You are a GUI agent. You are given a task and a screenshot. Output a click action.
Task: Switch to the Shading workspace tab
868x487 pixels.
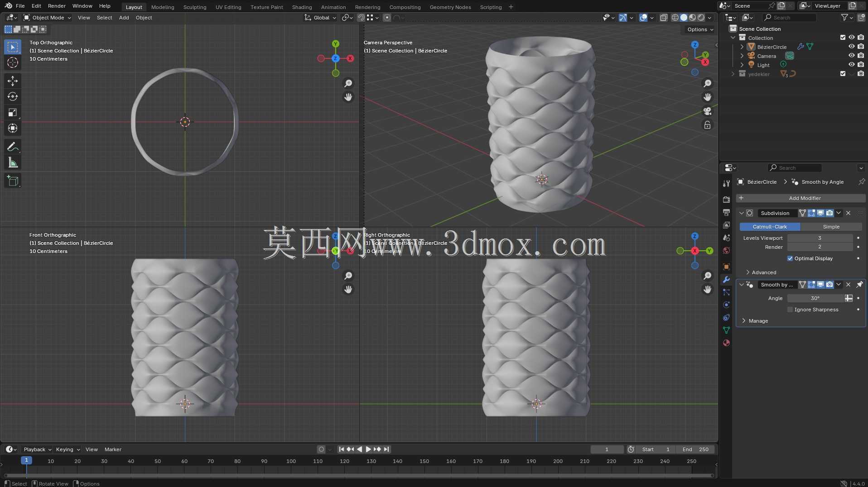pos(302,7)
